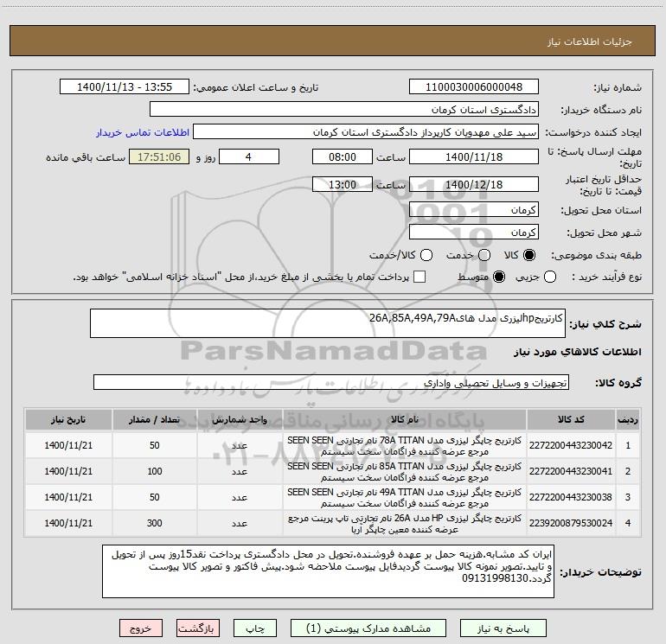Click the buyer organization name field
Screen dimensions: 666x644
[x=344, y=110]
